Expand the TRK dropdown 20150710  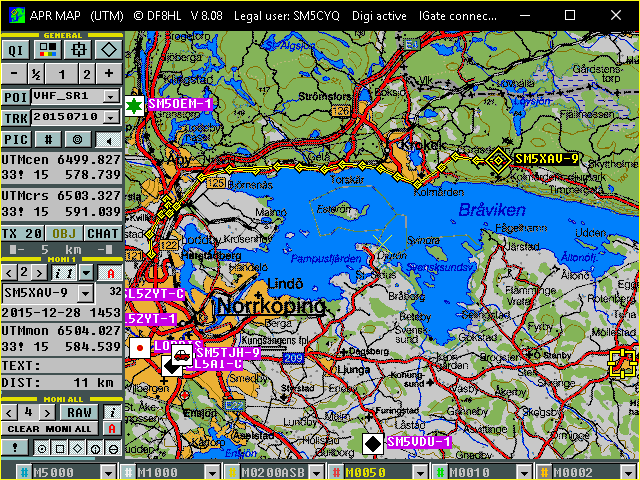click(x=112, y=118)
